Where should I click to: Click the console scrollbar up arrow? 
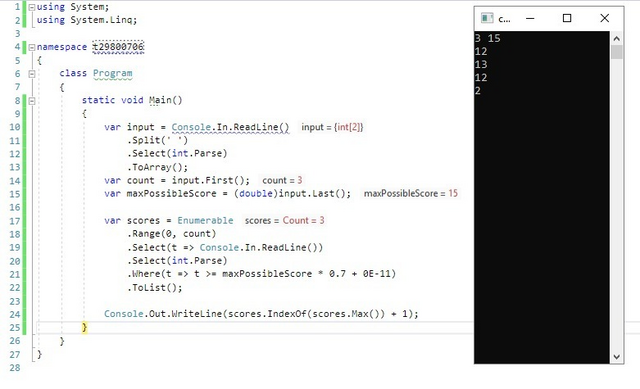[x=616, y=39]
